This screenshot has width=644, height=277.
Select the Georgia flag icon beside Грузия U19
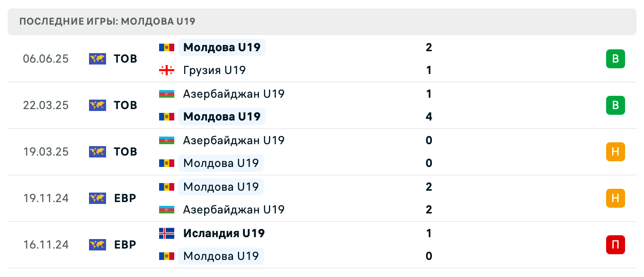(167, 70)
